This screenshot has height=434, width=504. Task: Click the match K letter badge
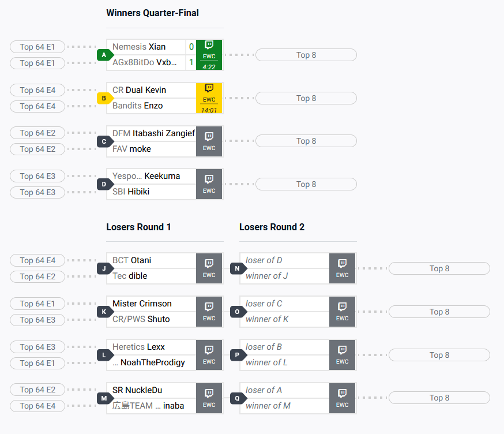point(105,312)
